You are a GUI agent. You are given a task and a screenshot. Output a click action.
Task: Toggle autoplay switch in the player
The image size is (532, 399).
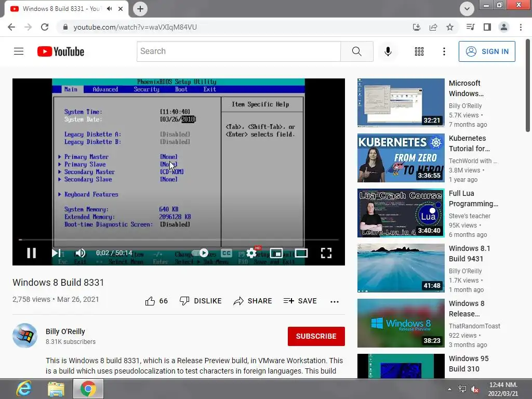coord(201,253)
